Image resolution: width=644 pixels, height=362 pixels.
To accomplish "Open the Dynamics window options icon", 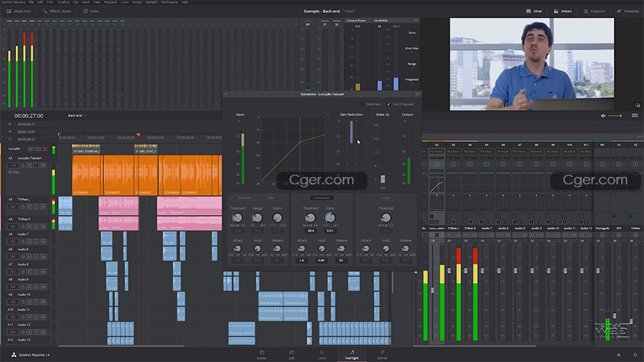I will (417, 94).
